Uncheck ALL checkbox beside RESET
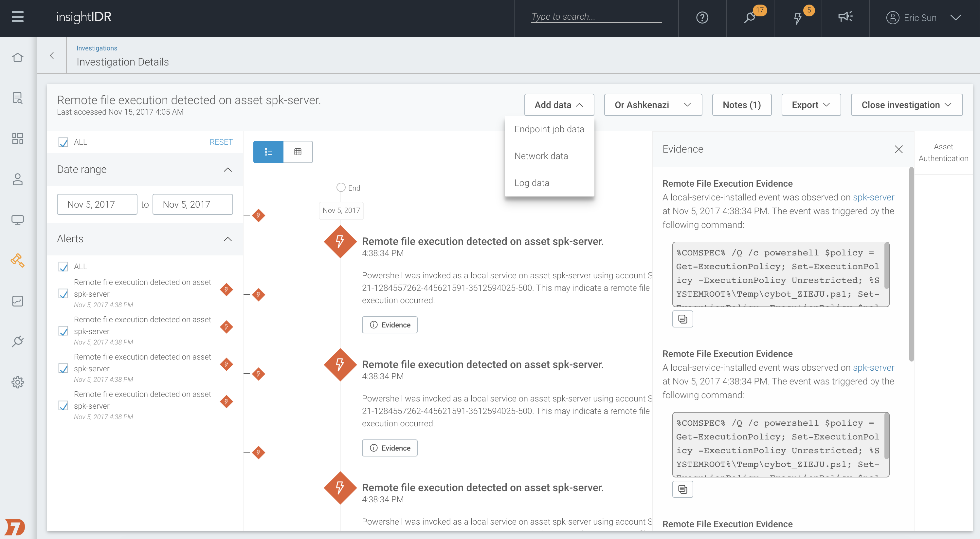This screenshot has height=539, width=980. pos(63,142)
